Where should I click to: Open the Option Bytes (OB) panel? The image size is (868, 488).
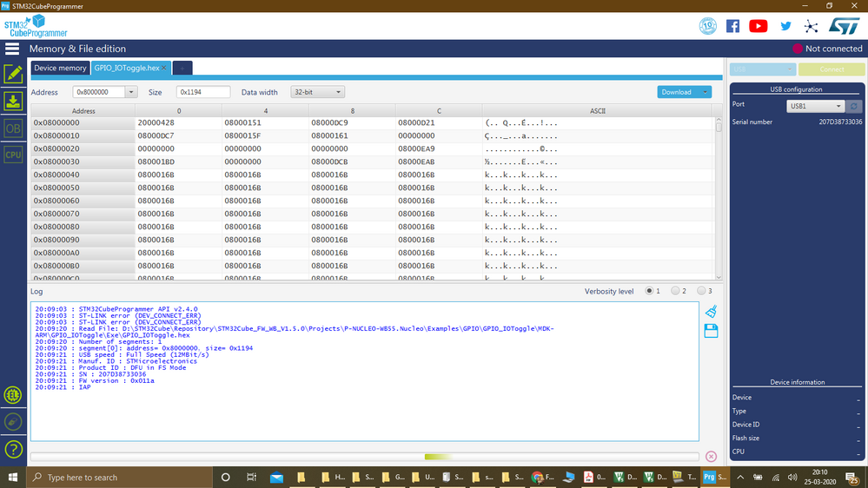13,129
